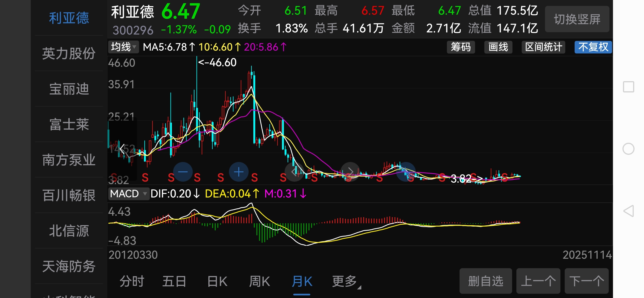Switch to 分时 tab
The height and width of the screenshot is (298, 644).
click(132, 281)
